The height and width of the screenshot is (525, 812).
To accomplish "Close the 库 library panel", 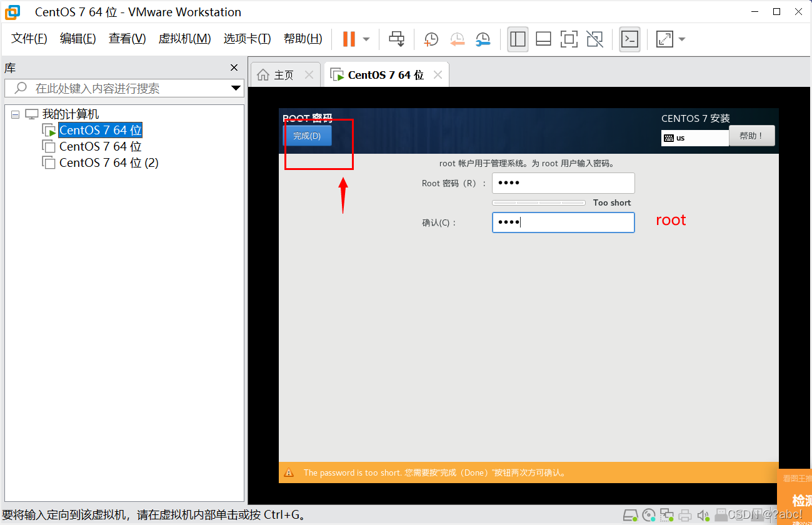I will click(x=234, y=67).
